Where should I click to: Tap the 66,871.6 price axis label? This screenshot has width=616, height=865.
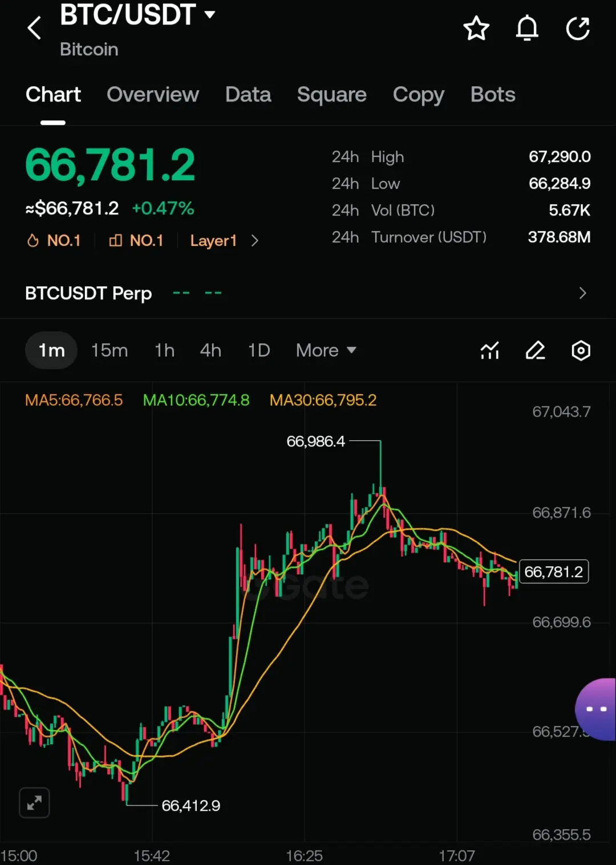pyautogui.click(x=561, y=513)
